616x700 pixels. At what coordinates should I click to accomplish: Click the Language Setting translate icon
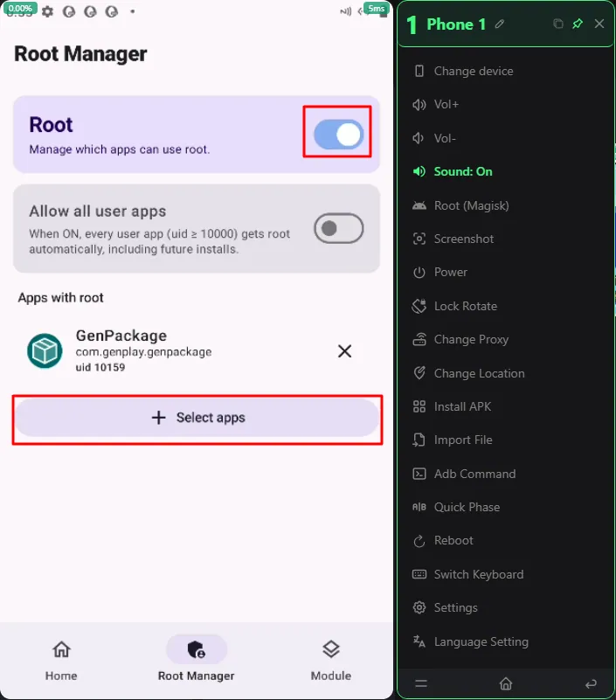click(419, 641)
